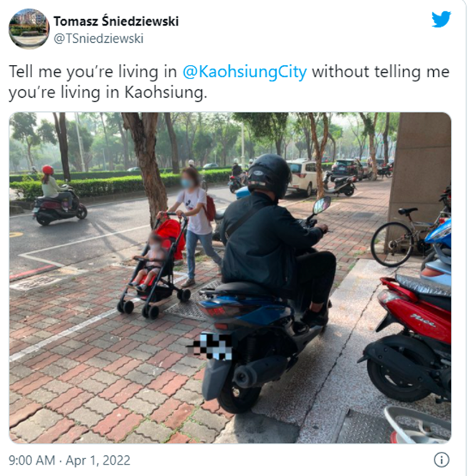The image size is (468, 476).
Task: Click the red parked scooter's Nice logo
Action: pyautogui.click(x=423, y=320)
